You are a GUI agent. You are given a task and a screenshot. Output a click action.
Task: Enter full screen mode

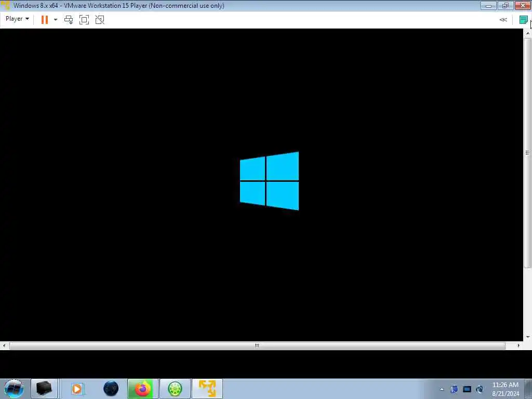84,20
